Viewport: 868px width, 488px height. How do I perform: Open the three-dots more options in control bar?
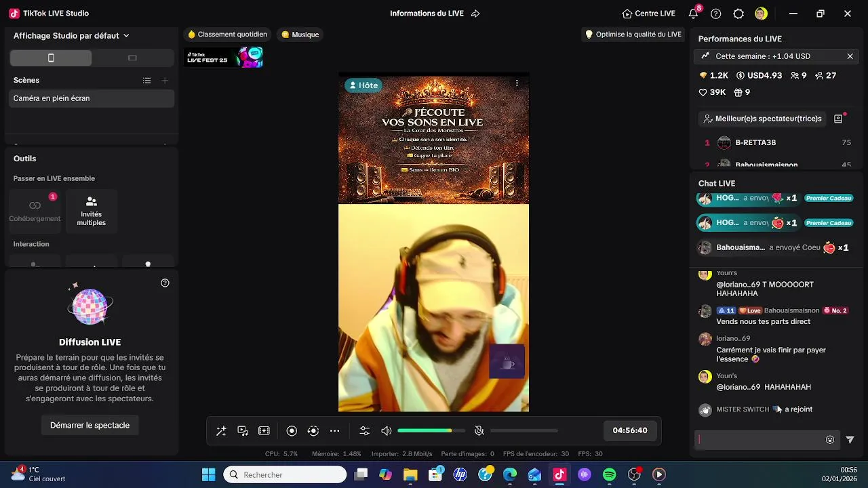click(x=335, y=430)
